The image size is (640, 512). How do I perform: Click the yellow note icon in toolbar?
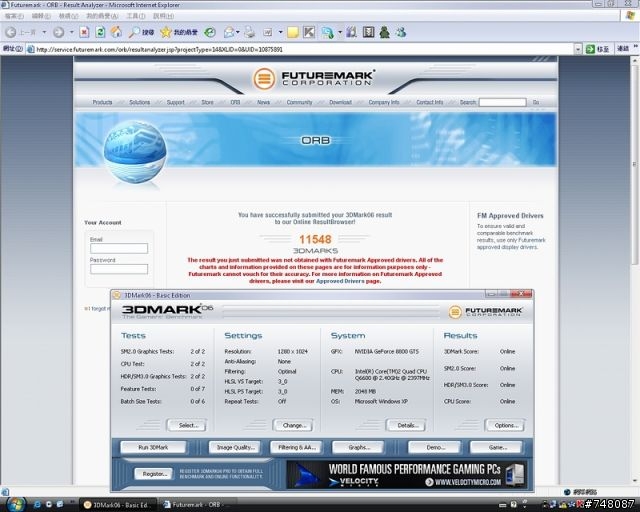pos(293,32)
